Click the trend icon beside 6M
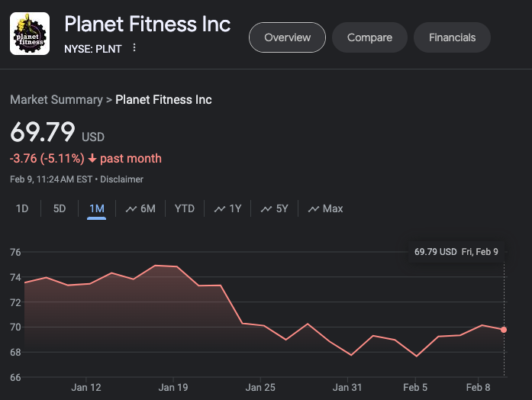The width and height of the screenshot is (532, 400). (x=131, y=208)
